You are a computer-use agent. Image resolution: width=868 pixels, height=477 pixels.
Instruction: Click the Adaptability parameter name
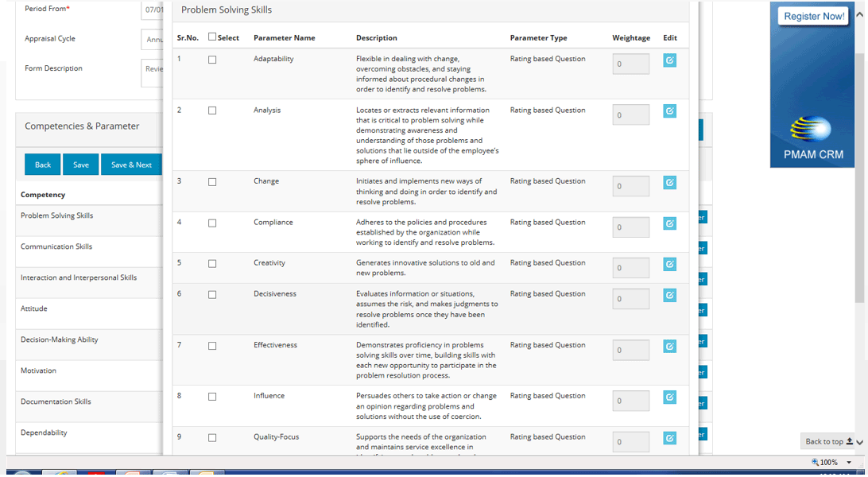(x=273, y=59)
